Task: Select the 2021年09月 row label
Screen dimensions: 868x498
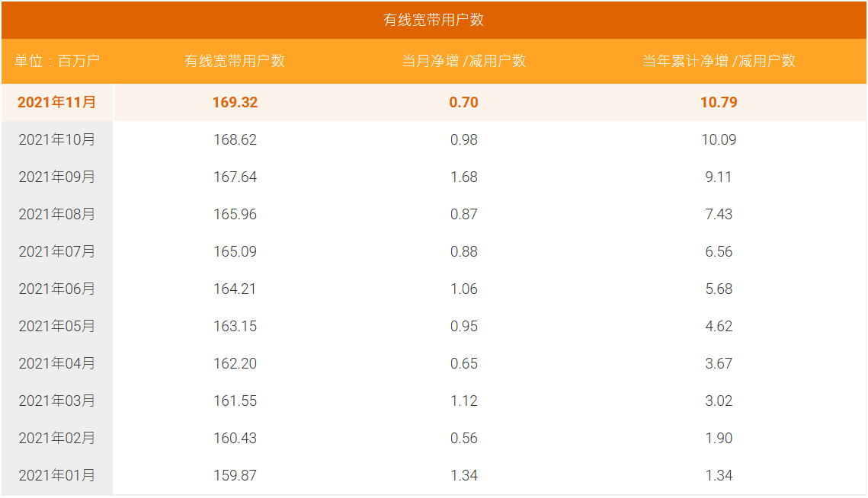Action: 57,177
